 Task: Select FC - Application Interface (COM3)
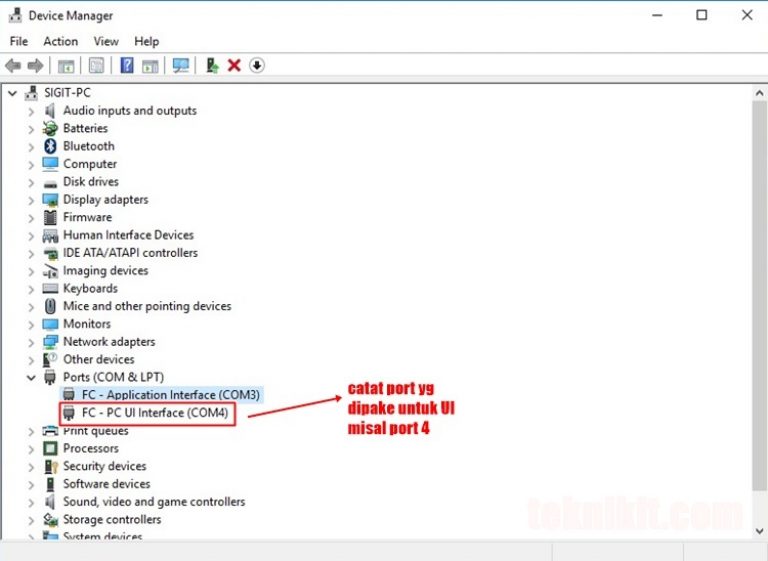pyautogui.click(x=170, y=395)
